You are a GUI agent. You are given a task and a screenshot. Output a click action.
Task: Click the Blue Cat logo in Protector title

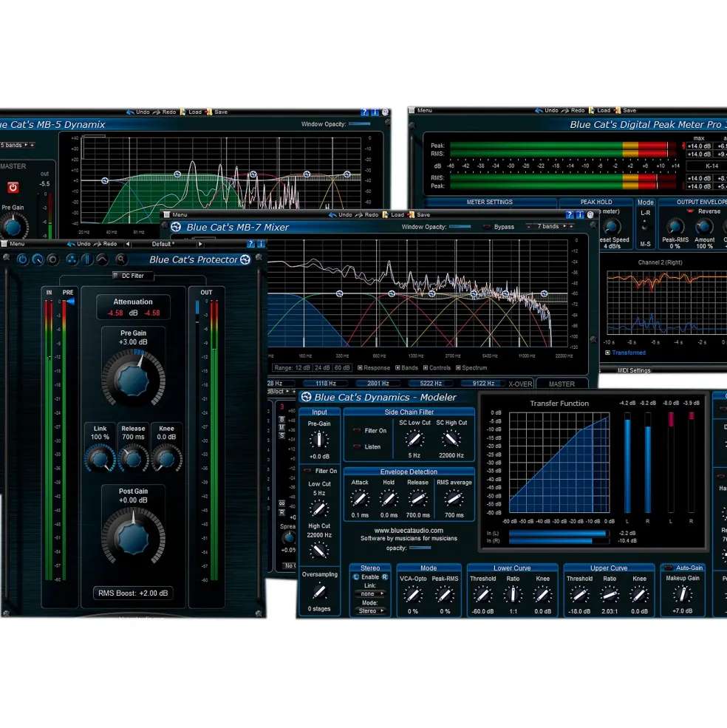coord(245,259)
